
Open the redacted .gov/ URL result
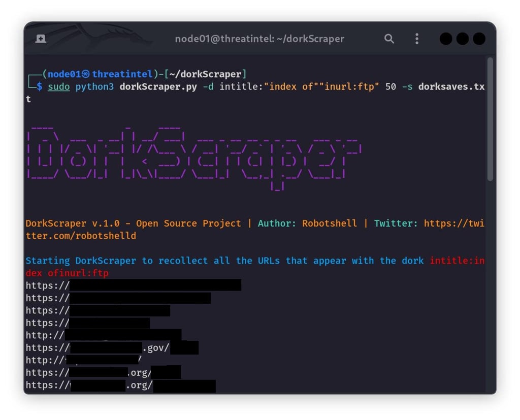[112, 348]
